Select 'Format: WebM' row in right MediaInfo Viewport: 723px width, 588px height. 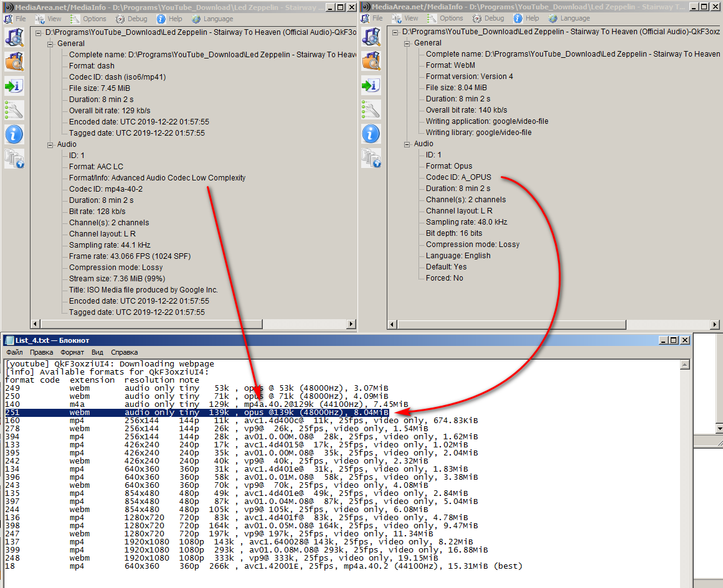click(x=450, y=65)
